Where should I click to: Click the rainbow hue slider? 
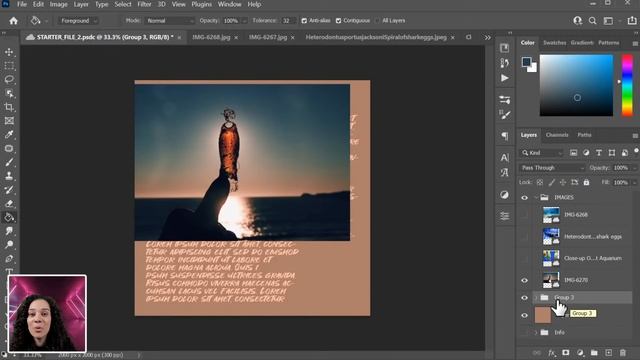click(627, 85)
